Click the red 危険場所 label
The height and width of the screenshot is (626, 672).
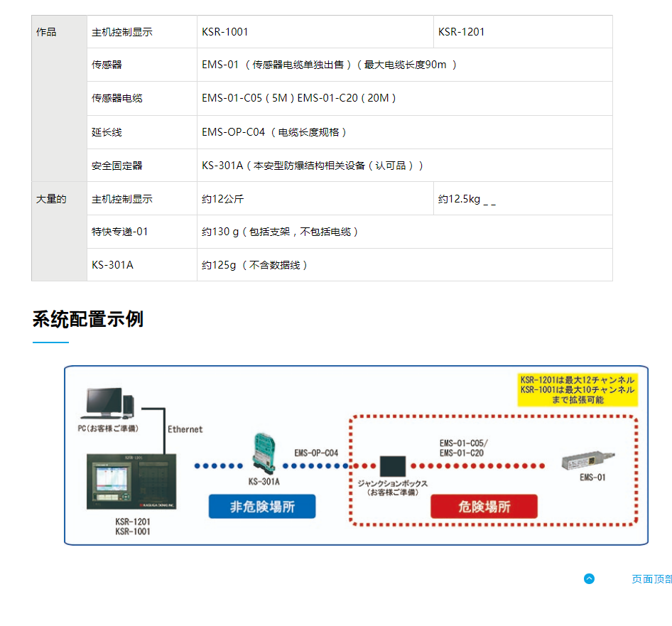point(484,507)
